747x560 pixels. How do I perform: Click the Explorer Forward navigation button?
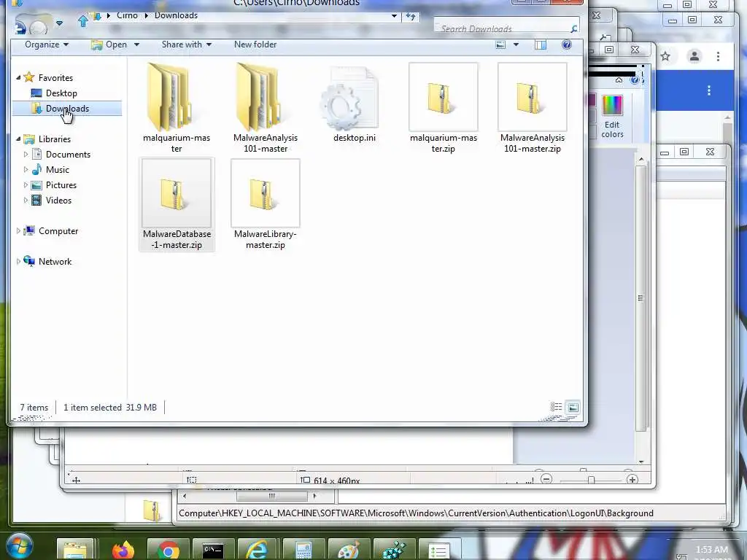point(39,28)
